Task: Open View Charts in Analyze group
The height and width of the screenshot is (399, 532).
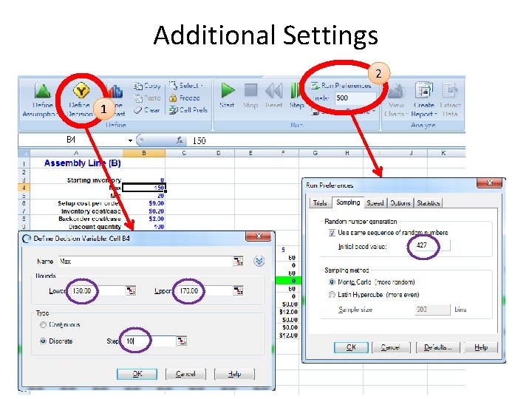Action: coord(396,100)
